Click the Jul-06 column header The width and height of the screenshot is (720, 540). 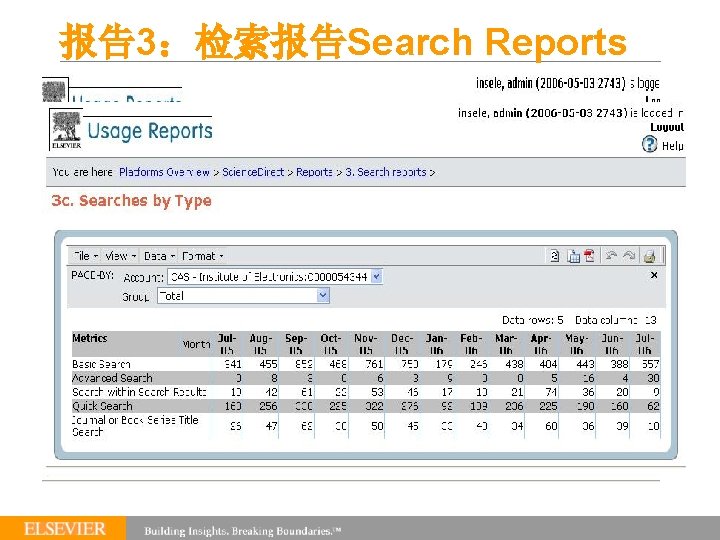(x=644, y=344)
